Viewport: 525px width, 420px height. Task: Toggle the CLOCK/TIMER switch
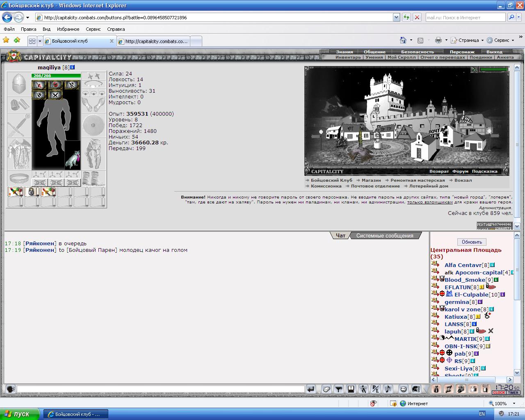point(506,393)
